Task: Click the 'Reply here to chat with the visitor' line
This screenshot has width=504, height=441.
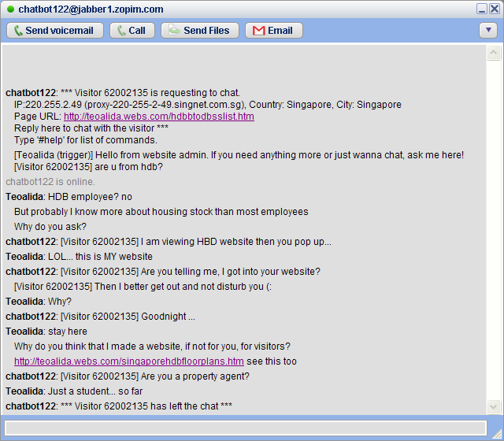Action: click(x=91, y=128)
